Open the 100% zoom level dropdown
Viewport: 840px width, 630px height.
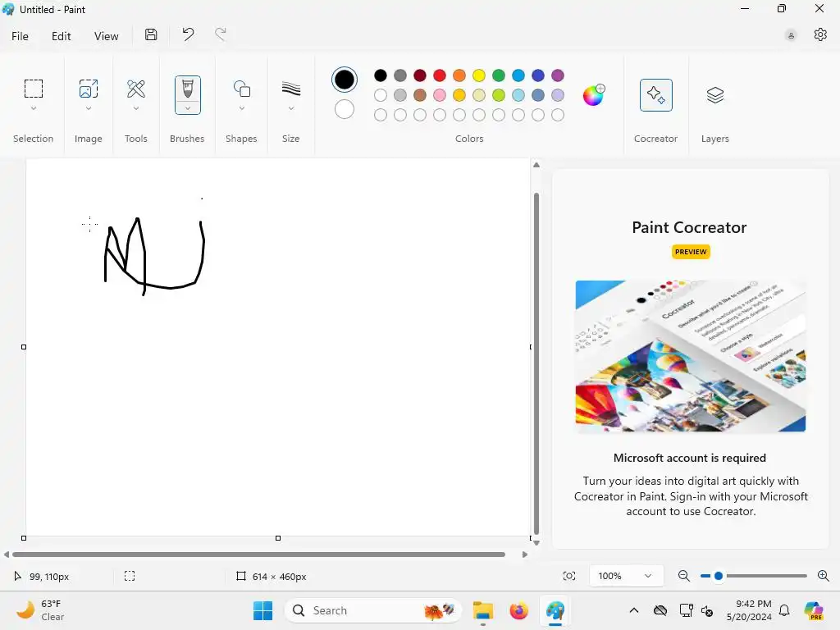(x=626, y=576)
